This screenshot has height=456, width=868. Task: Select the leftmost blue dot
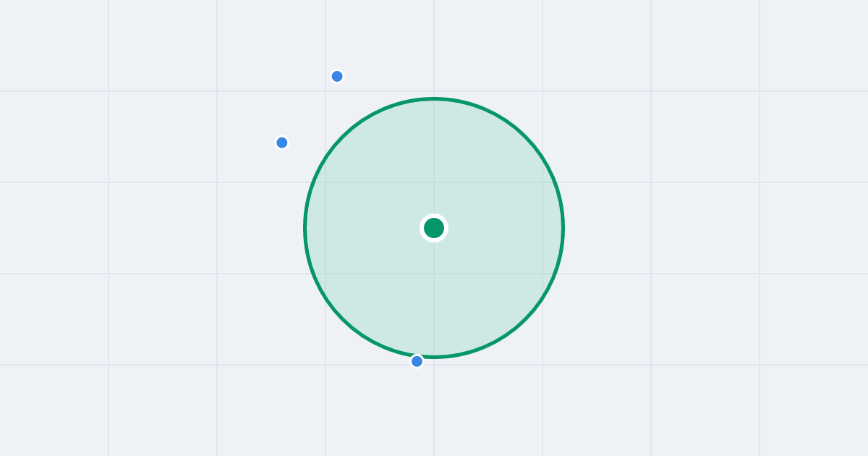[282, 143]
